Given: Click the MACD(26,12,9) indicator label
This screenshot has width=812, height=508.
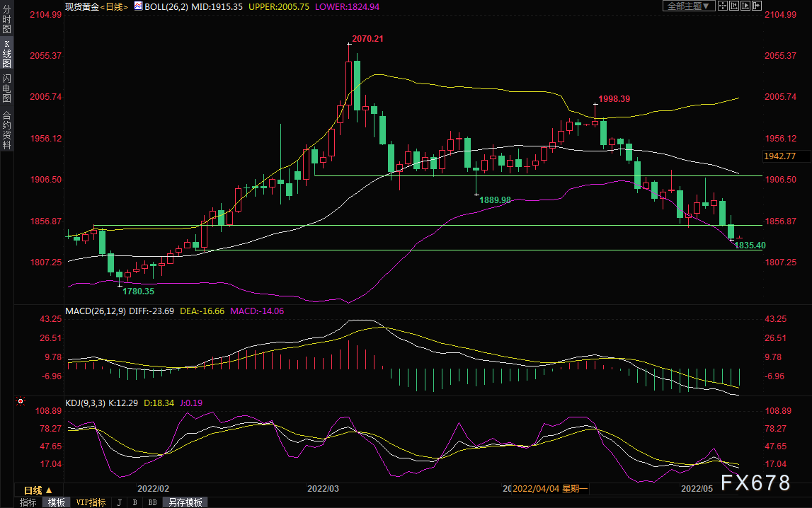Looking at the screenshot, I should tap(96, 311).
